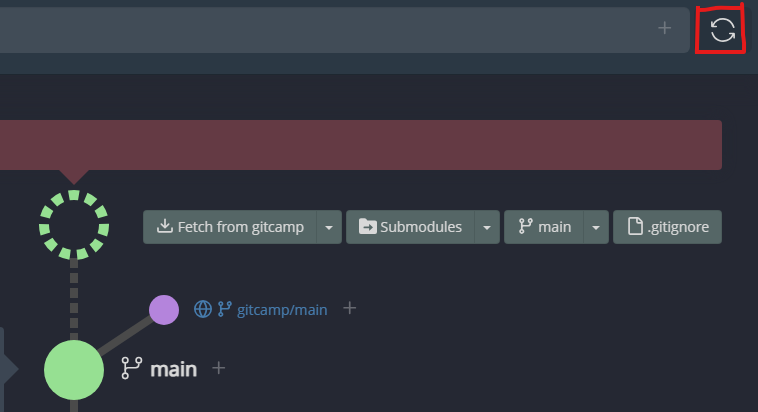Image resolution: width=758 pixels, height=412 pixels.
Task: Click the branch icon beside bold main label
Action: [131, 369]
